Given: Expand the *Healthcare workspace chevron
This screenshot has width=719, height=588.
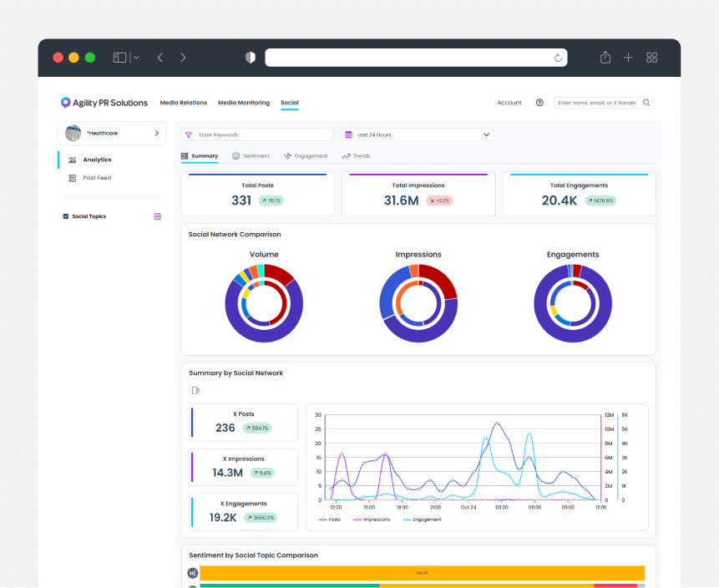Looking at the screenshot, I should [157, 133].
